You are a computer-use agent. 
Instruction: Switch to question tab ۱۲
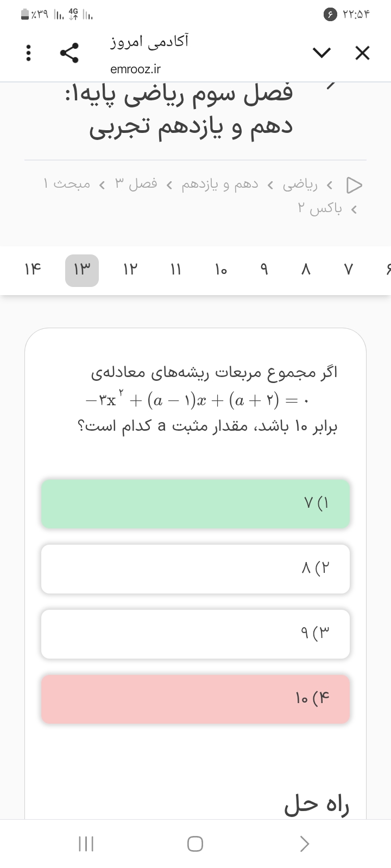coord(130,270)
